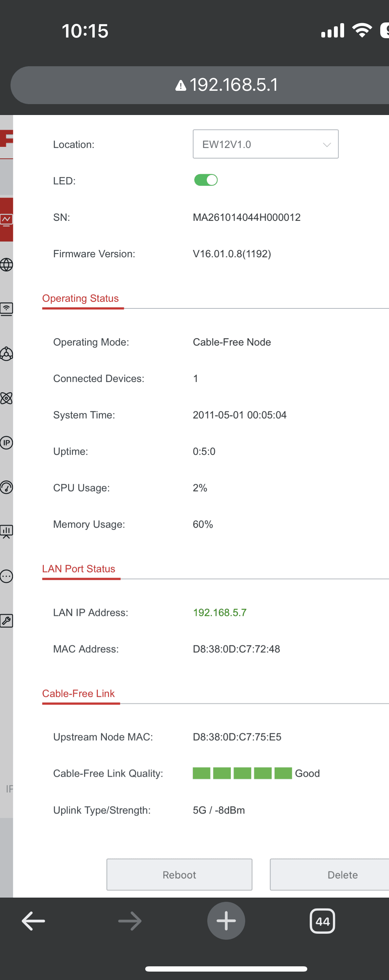
Task: Open the network monitoring sidebar icon
Action: [x=6, y=220]
